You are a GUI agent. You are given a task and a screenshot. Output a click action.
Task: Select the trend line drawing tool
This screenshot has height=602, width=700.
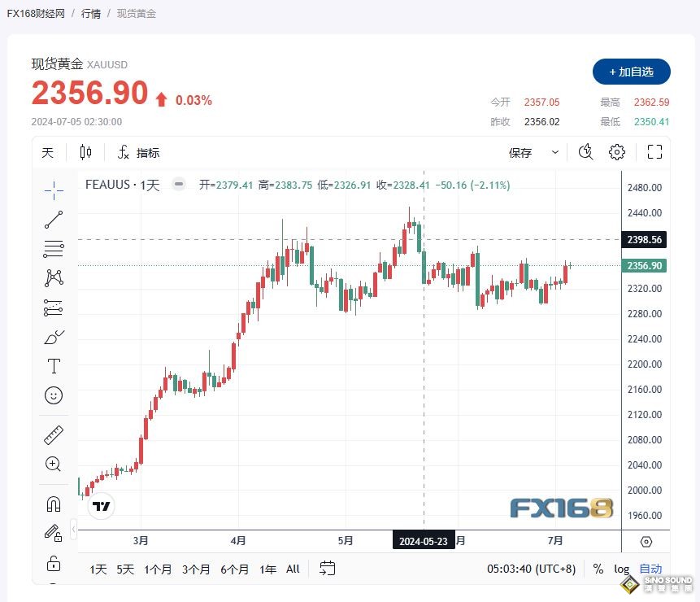click(x=54, y=220)
